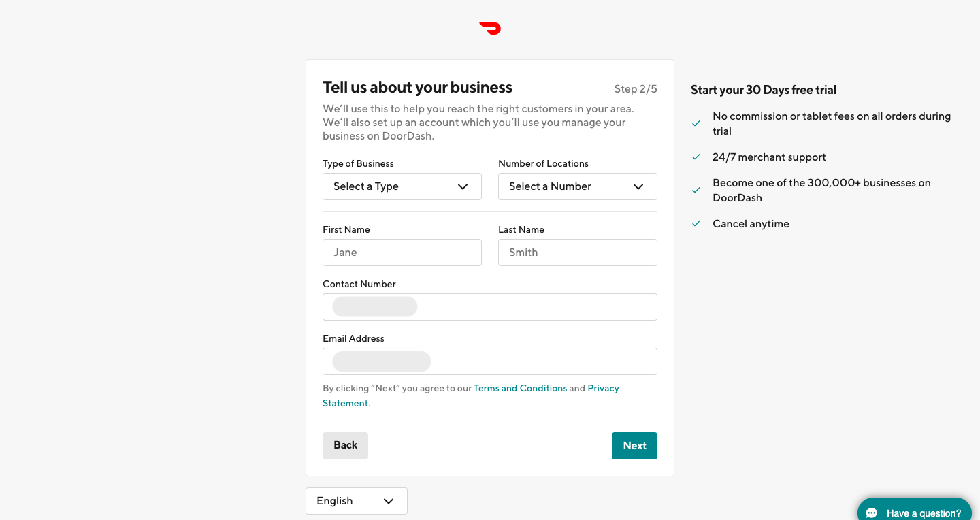Click the First Name input showing 'Jane'
The height and width of the screenshot is (520, 980).
[402, 253]
